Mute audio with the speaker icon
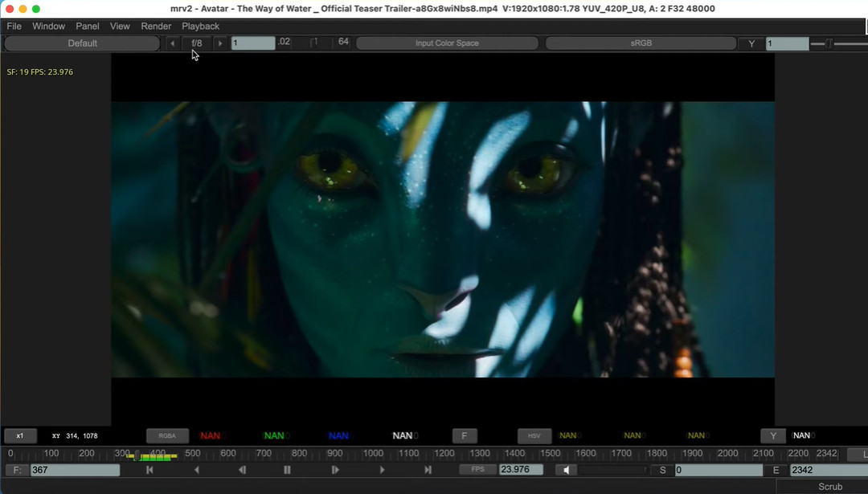Image resolution: width=868 pixels, height=494 pixels. (566, 470)
